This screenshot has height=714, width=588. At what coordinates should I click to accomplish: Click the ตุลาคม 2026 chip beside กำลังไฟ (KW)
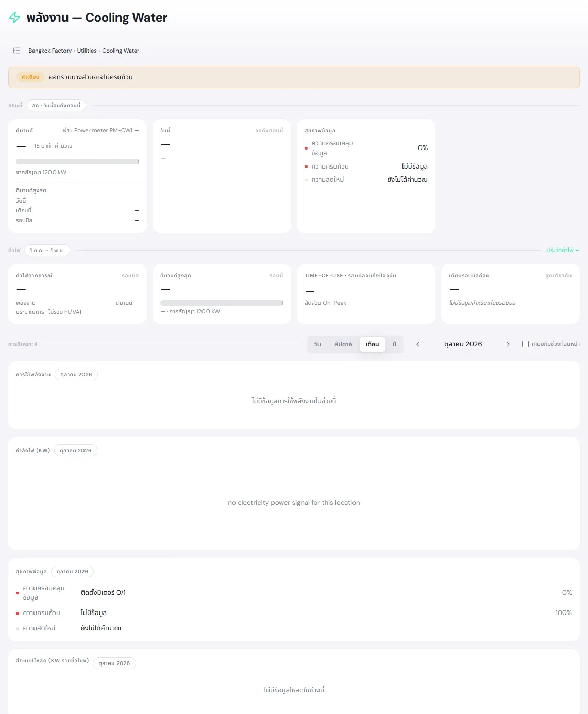point(76,451)
